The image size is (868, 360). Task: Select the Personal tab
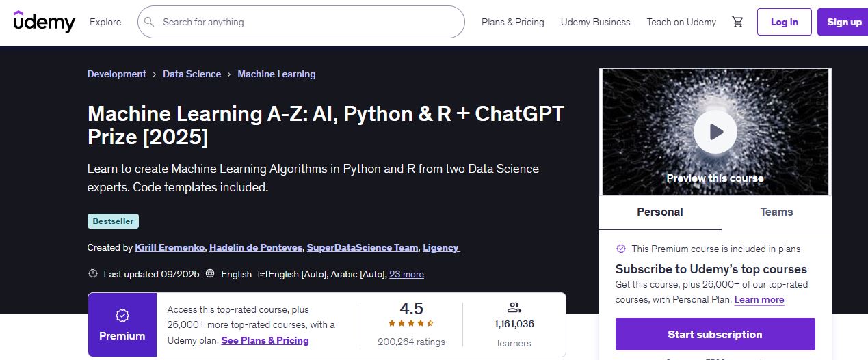tap(659, 212)
